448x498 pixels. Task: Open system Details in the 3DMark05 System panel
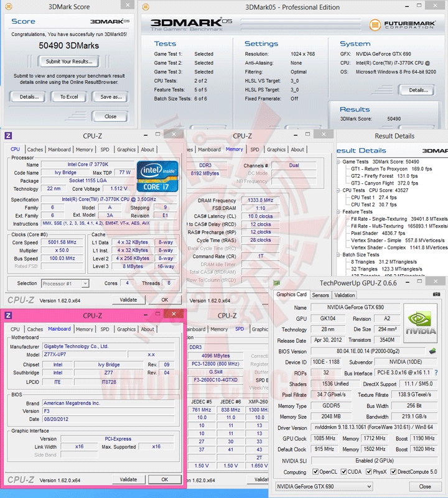click(418, 90)
